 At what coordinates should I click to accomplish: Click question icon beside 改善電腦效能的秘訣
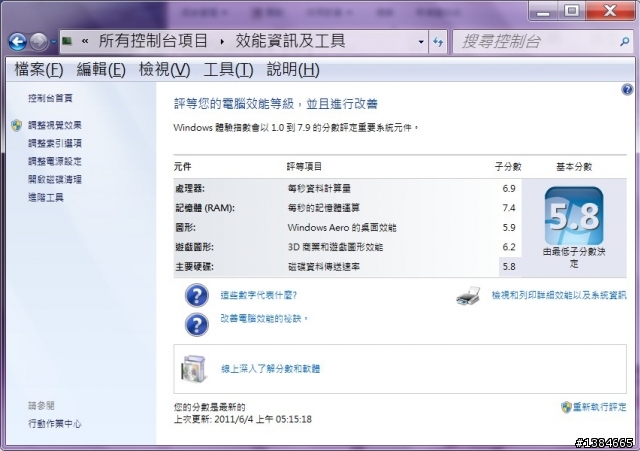tap(196, 324)
